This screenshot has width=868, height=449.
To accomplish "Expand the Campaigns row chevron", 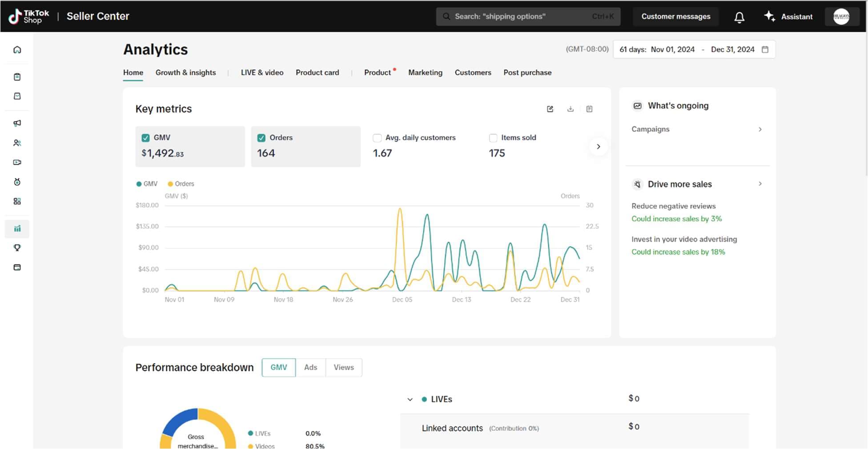I will [x=760, y=129].
